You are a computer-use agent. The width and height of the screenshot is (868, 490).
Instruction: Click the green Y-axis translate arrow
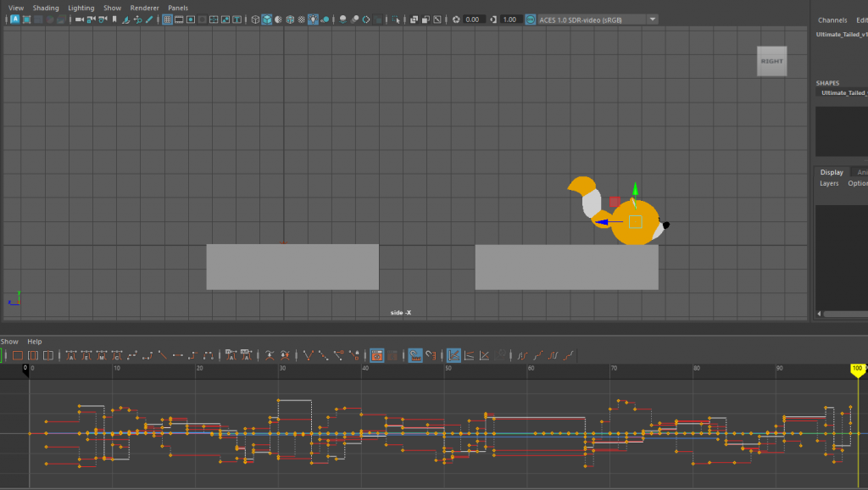[635, 190]
